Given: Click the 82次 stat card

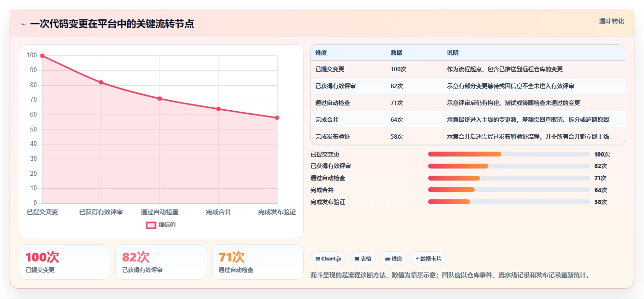Looking at the screenshot, I should 161,262.
